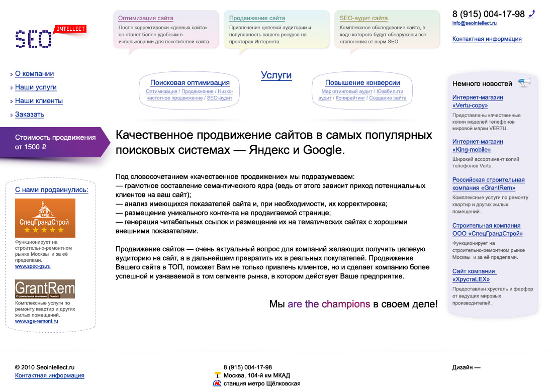Open news item ООО «СпецГрандСтрой»

pos(488,230)
